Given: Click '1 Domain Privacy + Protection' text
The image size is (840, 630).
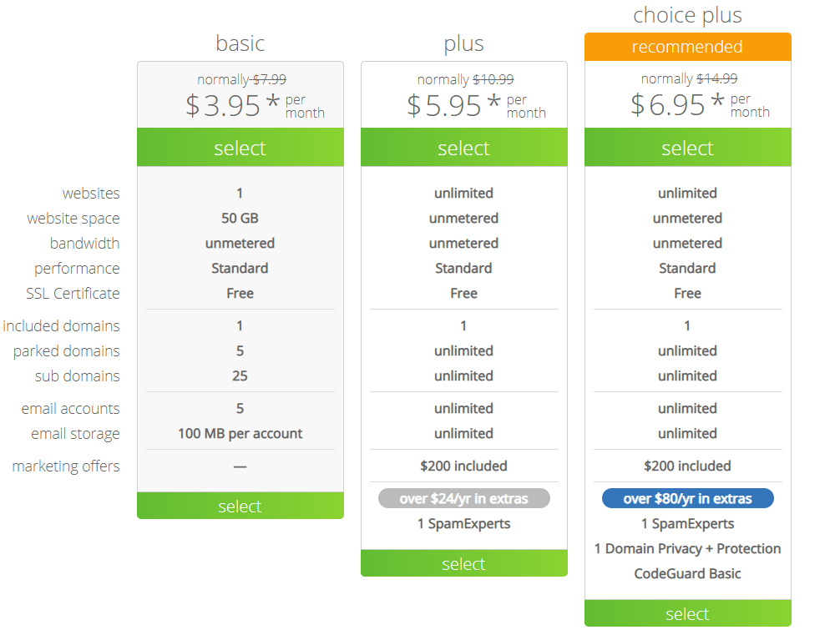Looking at the screenshot, I should tap(688, 548).
